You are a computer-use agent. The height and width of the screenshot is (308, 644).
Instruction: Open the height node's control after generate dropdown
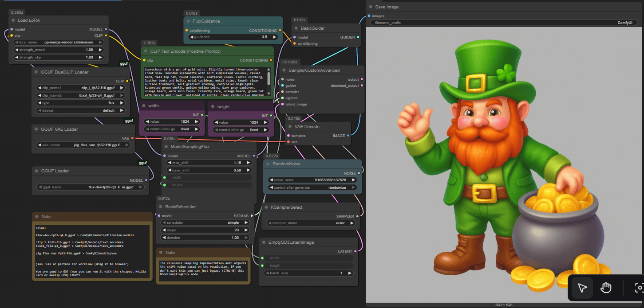pos(241,130)
